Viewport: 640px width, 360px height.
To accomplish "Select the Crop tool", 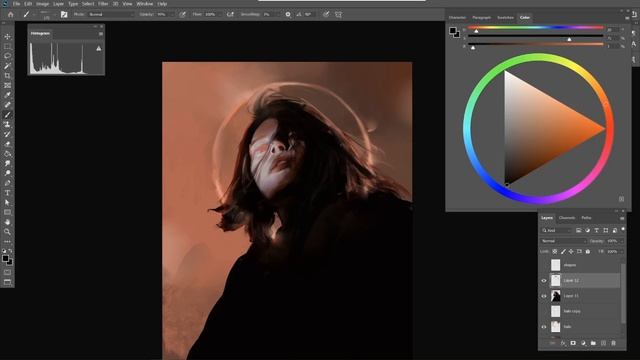I will tap(7, 76).
